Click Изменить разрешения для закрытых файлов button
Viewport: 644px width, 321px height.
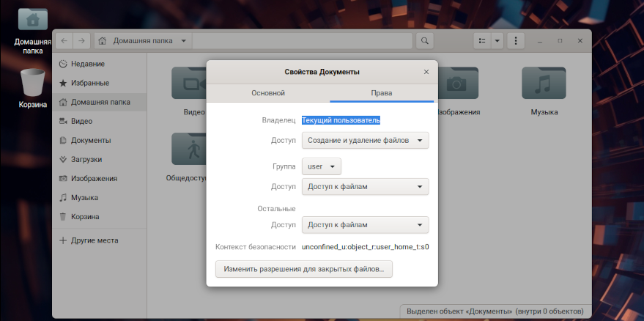click(303, 270)
